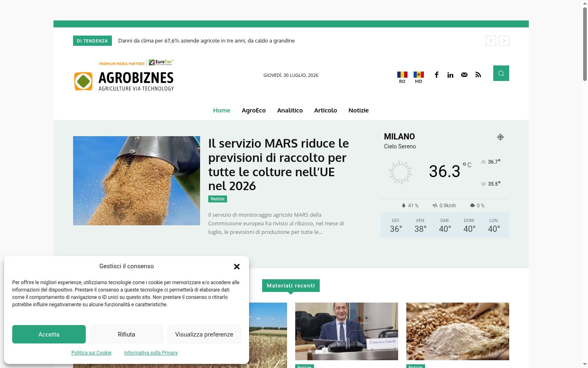The width and height of the screenshot is (588, 368).
Task: Open the AgroEco menu item
Action: (254, 110)
